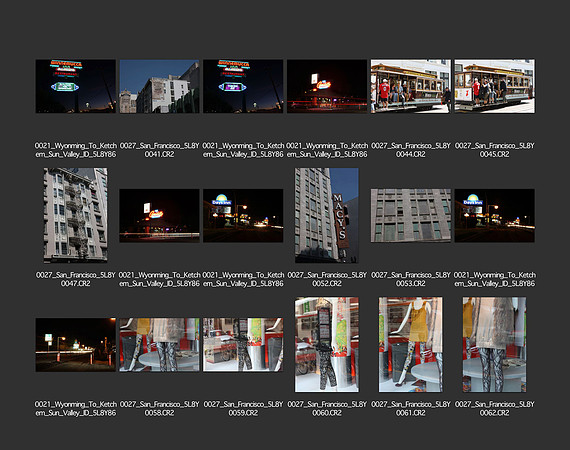
Task: Click the filename label ending 0044.CR2
Action: click(x=410, y=150)
